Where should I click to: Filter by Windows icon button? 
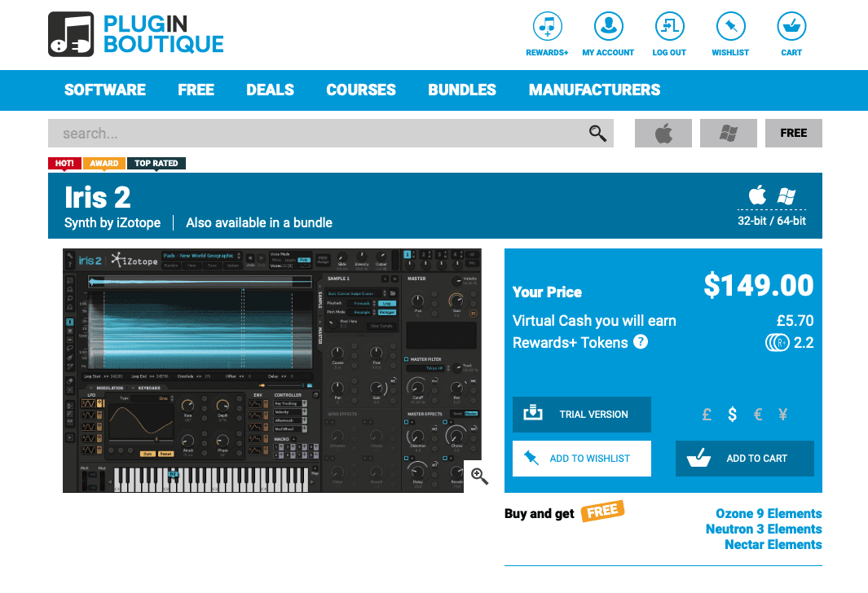point(729,134)
